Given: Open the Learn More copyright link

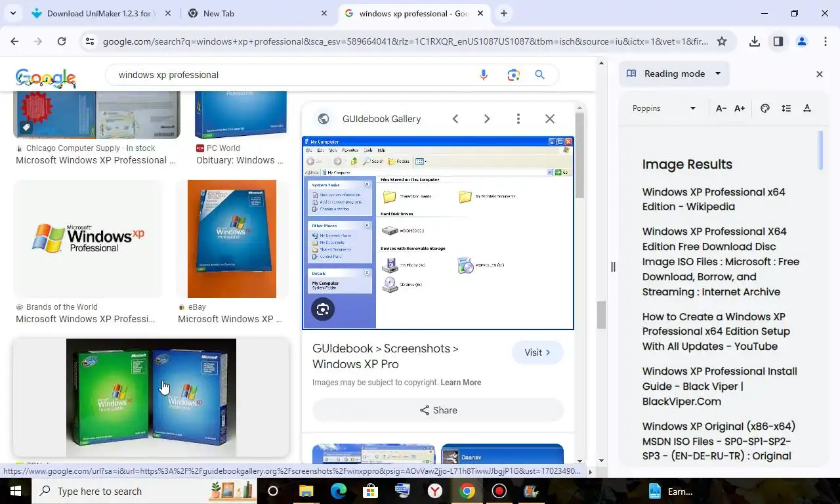Looking at the screenshot, I should pyautogui.click(x=461, y=383).
